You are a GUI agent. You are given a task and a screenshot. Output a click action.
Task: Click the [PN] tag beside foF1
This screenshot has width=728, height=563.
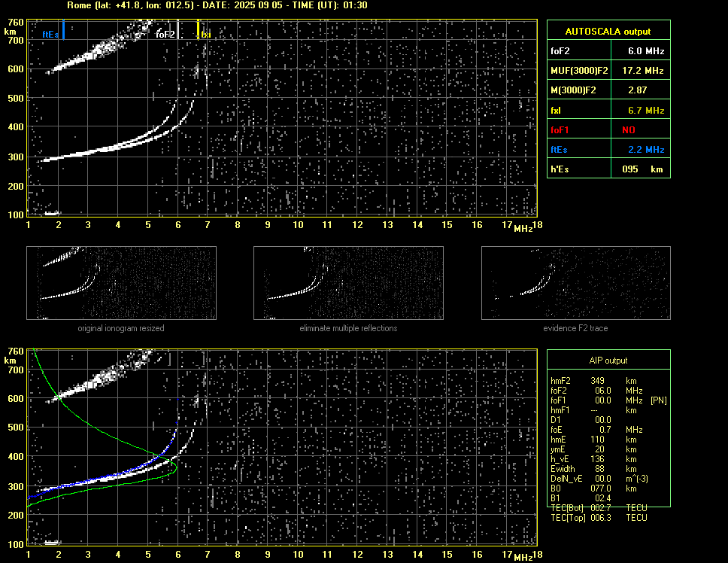click(658, 400)
